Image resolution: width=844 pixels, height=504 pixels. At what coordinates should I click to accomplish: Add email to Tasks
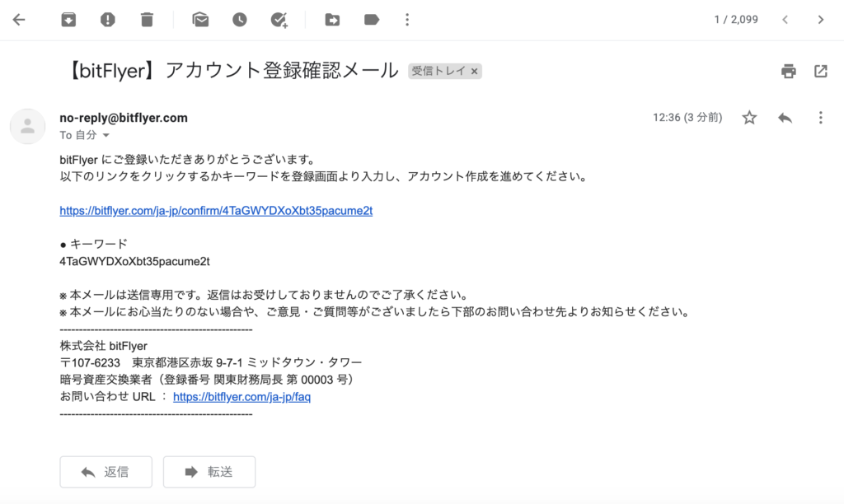[279, 20]
